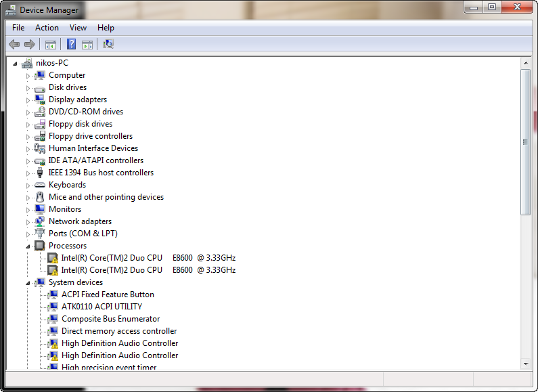Click the Human Interface Devices icon
538x392 pixels.
point(40,148)
